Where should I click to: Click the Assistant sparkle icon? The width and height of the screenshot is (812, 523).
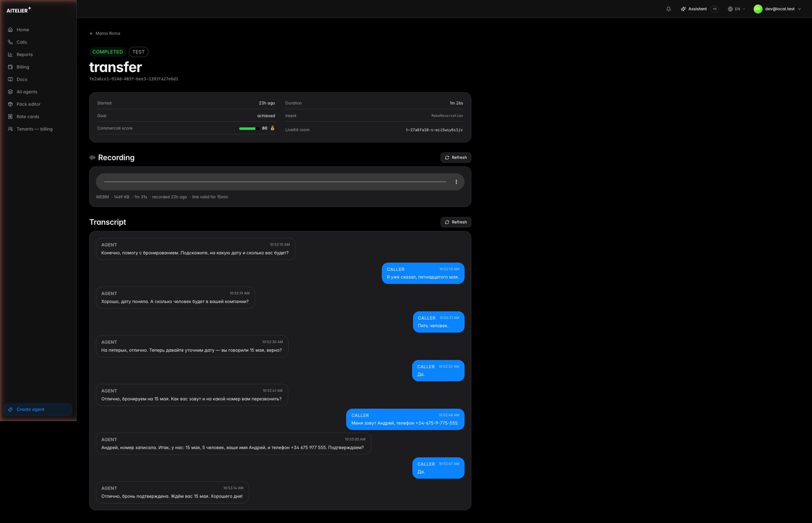(x=683, y=9)
